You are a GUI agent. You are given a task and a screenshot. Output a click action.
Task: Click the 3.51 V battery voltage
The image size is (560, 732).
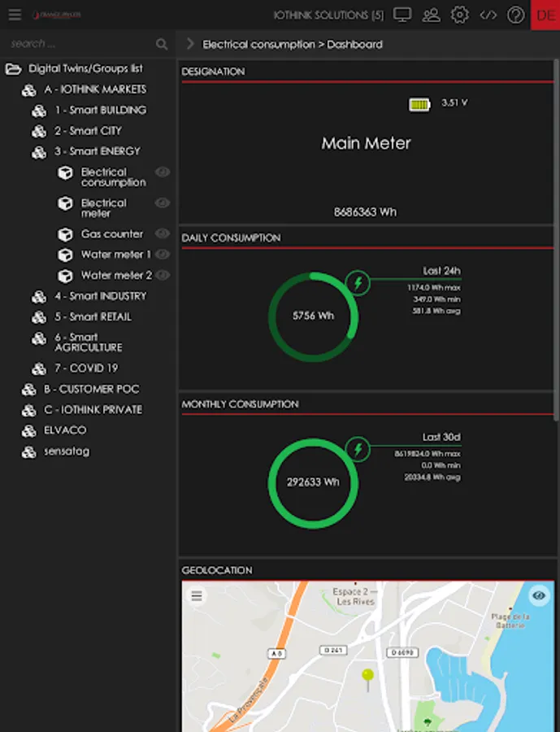[x=454, y=102]
